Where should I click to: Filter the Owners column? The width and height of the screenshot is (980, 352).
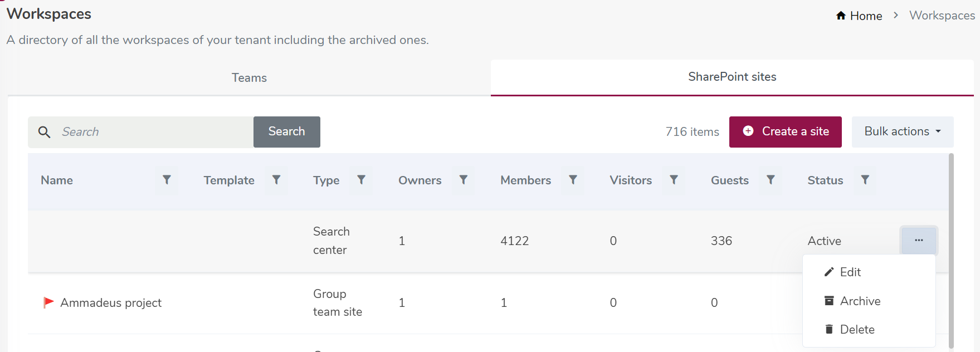pos(464,180)
